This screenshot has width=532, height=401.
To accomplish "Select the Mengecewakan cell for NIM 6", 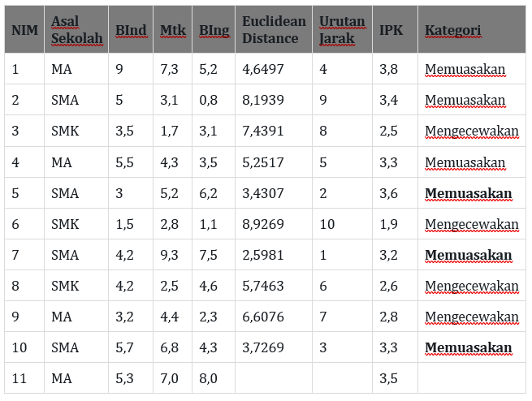I will pyautogui.click(x=471, y=225).
